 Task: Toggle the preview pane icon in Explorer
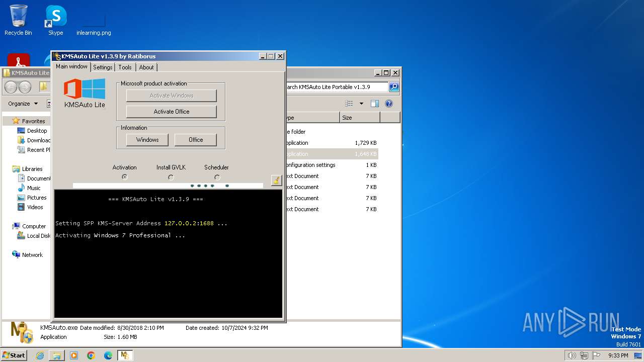[x=374, y=104]
